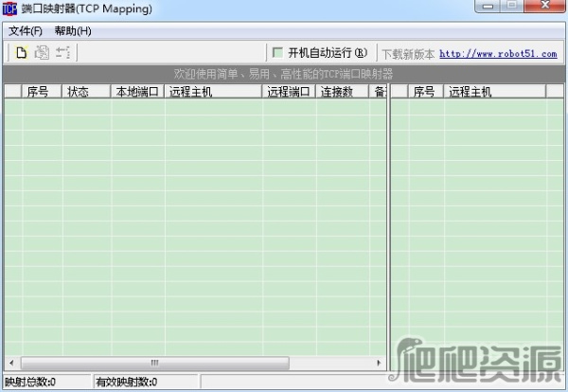Click 序号 column header in right table
This screenshot has height=392, width=568.
pos(426,92)
